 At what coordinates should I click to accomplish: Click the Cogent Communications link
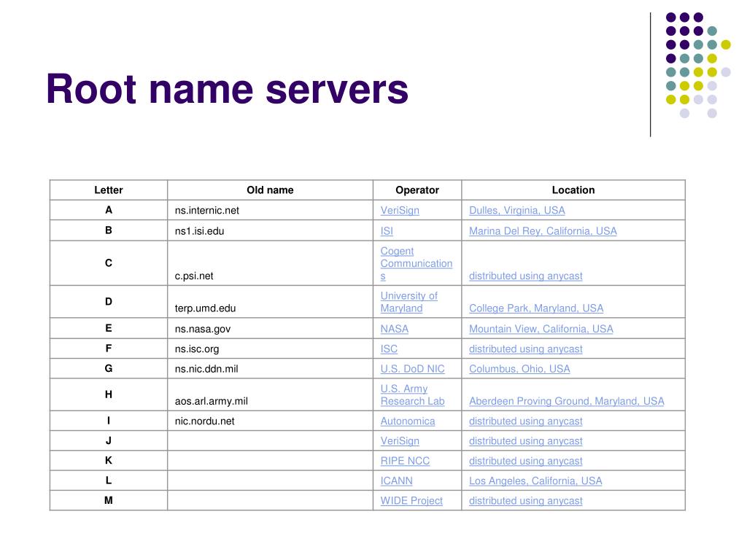point(416,263)
